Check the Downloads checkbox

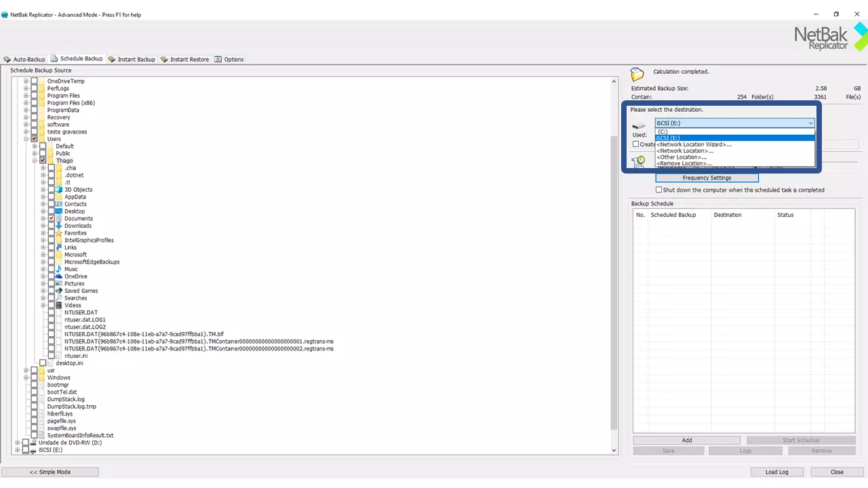(x=52, y=226)
